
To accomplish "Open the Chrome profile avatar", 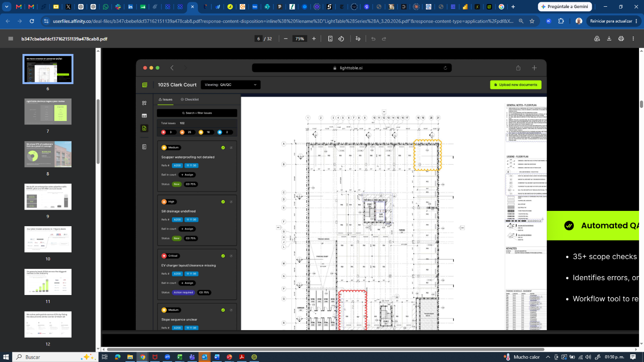I will click(579, 21).
